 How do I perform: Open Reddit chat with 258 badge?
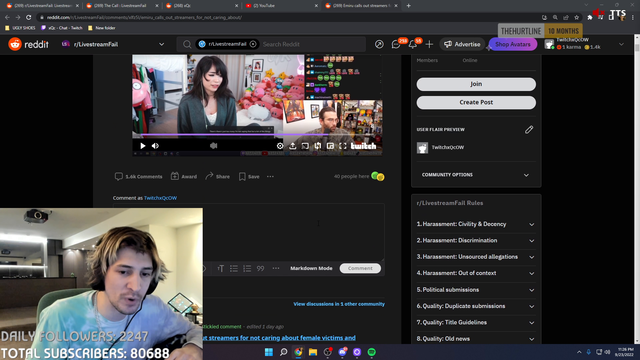397,44
